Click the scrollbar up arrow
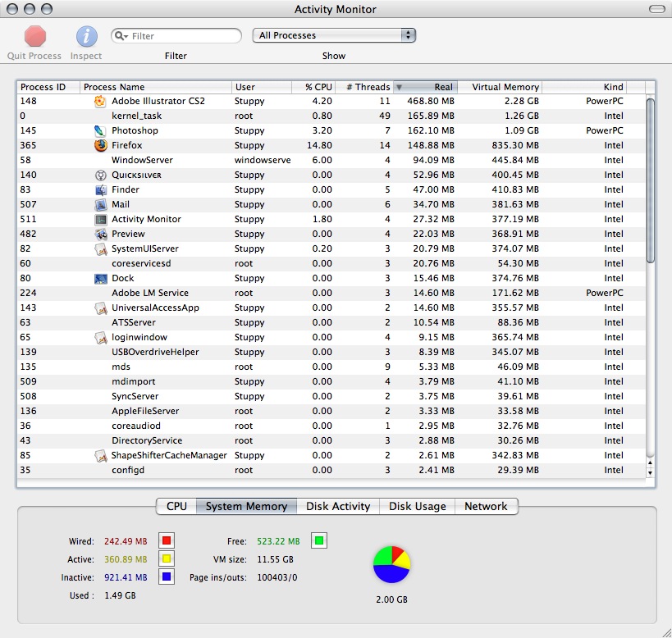The width and height of the screenshot is (672, 638). click(x=651, y=463)
